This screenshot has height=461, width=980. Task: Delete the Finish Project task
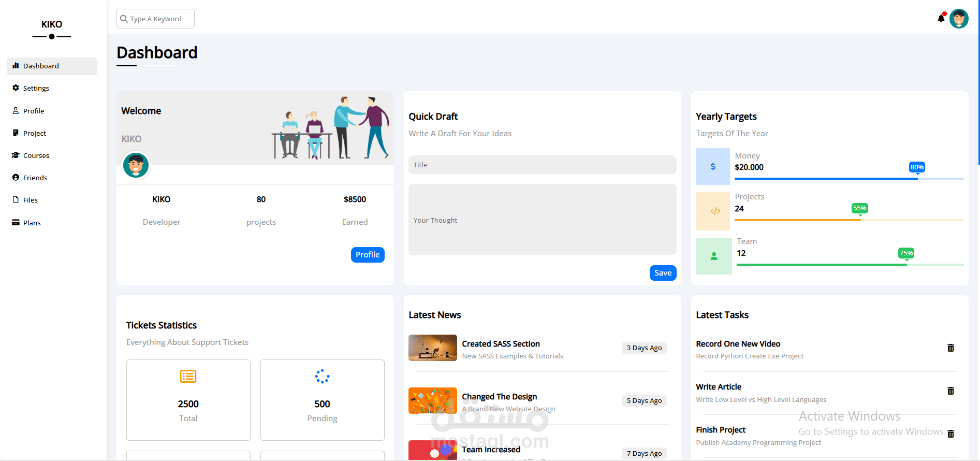[x=950, y=434]
